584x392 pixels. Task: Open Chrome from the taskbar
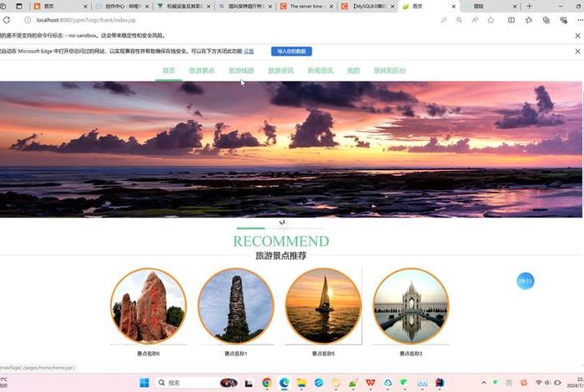[267, 383]
